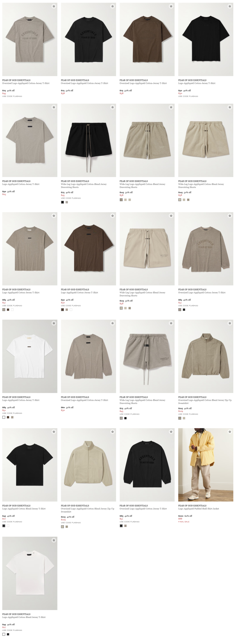The width and height of the screenshot is (238, 644).
Task: Add the grey oversized Essentials tee to wishlist
Action: [x=54, y=6]
